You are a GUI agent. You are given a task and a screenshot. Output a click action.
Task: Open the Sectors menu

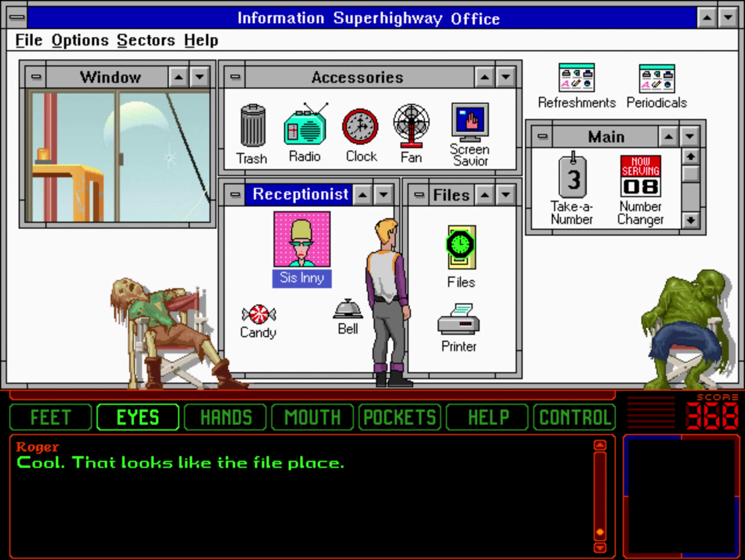click(x=146, y=40)
